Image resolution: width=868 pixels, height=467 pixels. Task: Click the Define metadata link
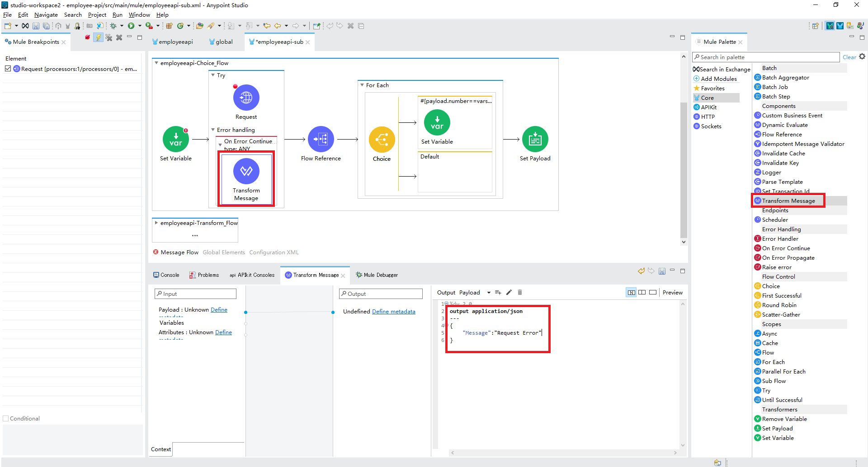point(393,312)
